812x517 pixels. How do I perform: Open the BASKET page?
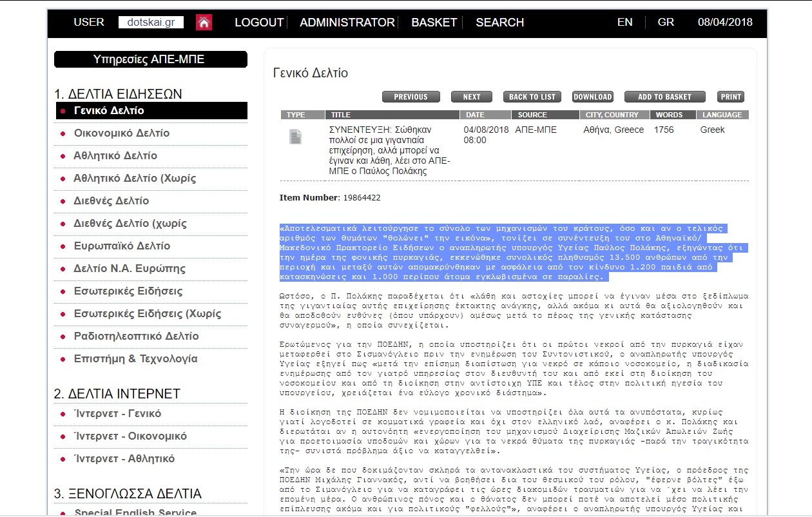pos(434,23)
